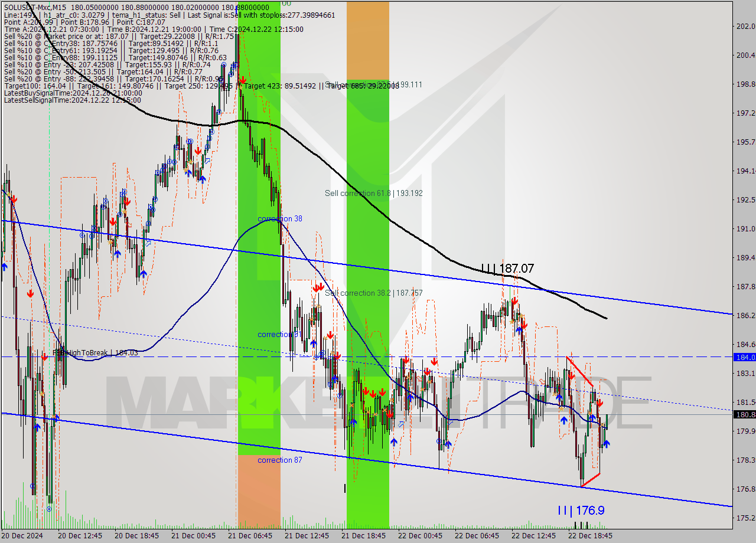Viewport: 756px width, 543px height.
Task: Click the 'FSB-HighToBreak | 184.03' label
Action: [95, 353]
